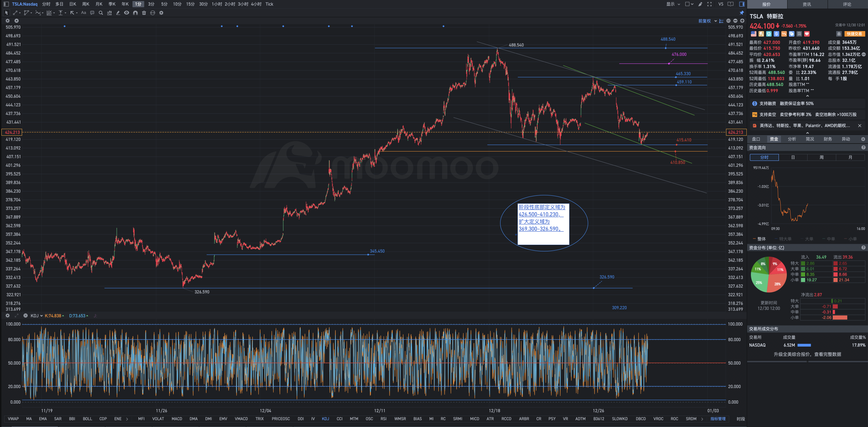This screenshot has width=868, height=427.
Task: Click the price alert bell icon
Action: pos(839,34)
